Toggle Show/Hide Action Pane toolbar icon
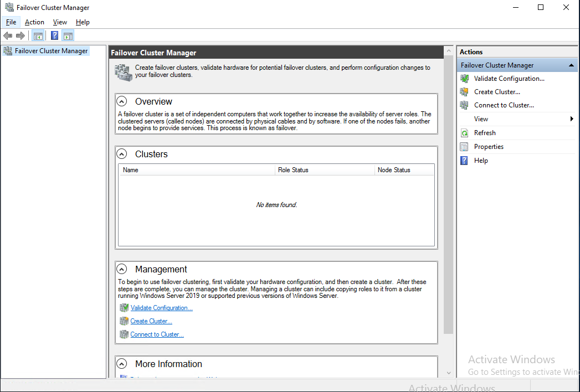This screenshot has width=580, height=392. [x=68, y=36]
